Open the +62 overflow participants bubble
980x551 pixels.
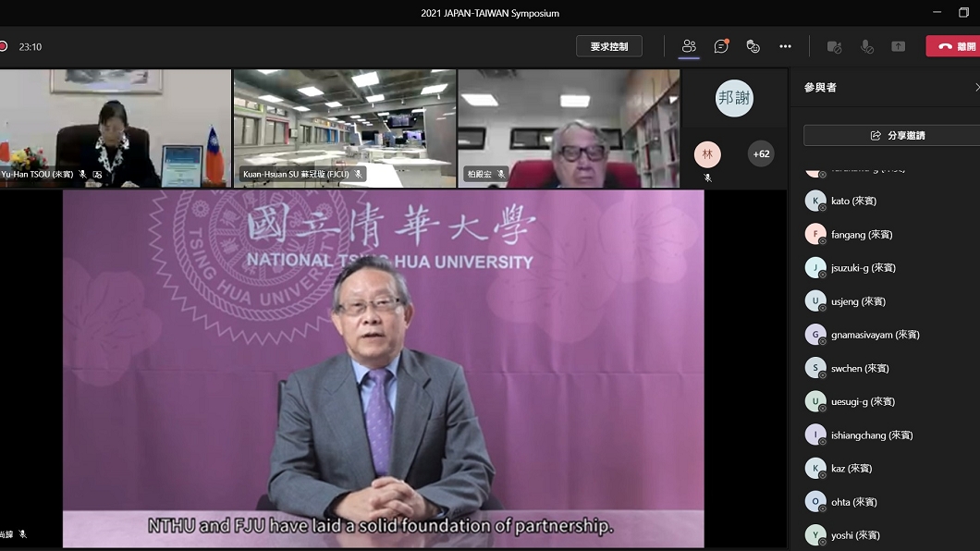pos(761,153)
